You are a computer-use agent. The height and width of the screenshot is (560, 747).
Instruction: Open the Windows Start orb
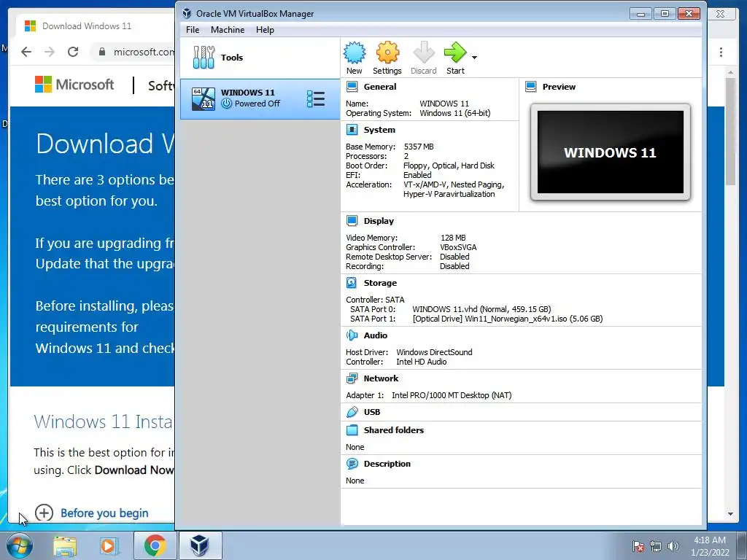[x=20, y=545]
